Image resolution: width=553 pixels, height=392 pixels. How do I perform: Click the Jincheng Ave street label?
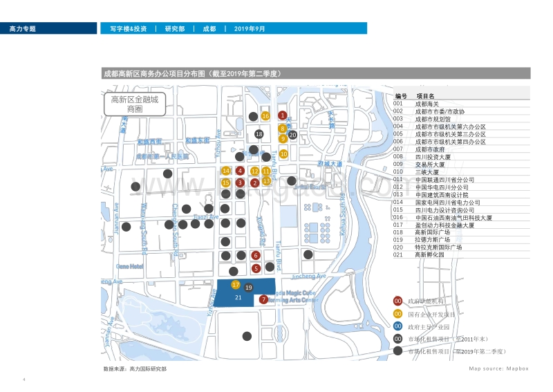pos(309,276)
